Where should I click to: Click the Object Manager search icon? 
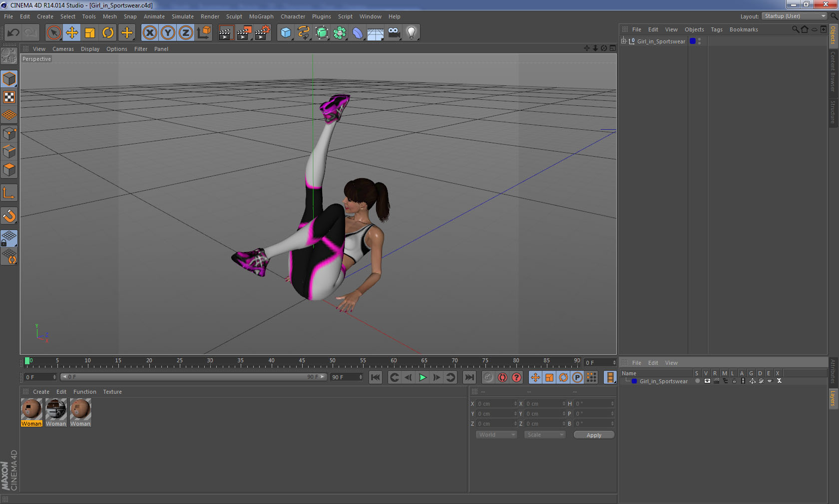click(x=795, y=29)
